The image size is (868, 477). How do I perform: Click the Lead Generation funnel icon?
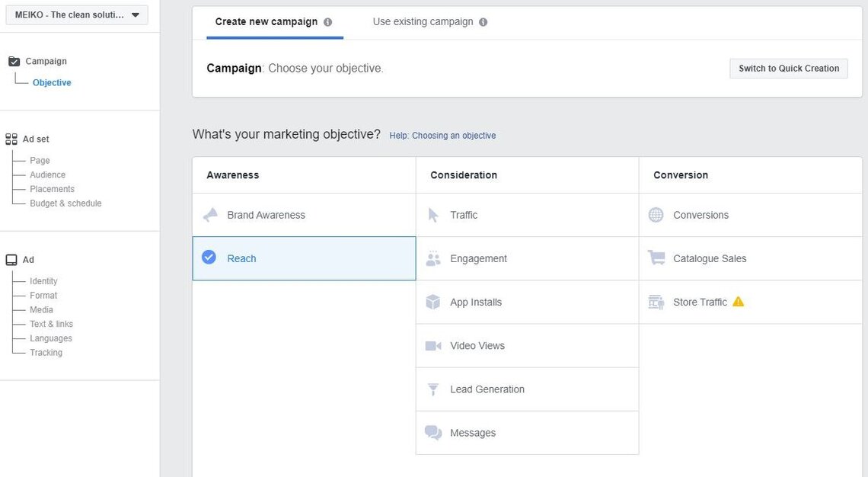[433, 389]
